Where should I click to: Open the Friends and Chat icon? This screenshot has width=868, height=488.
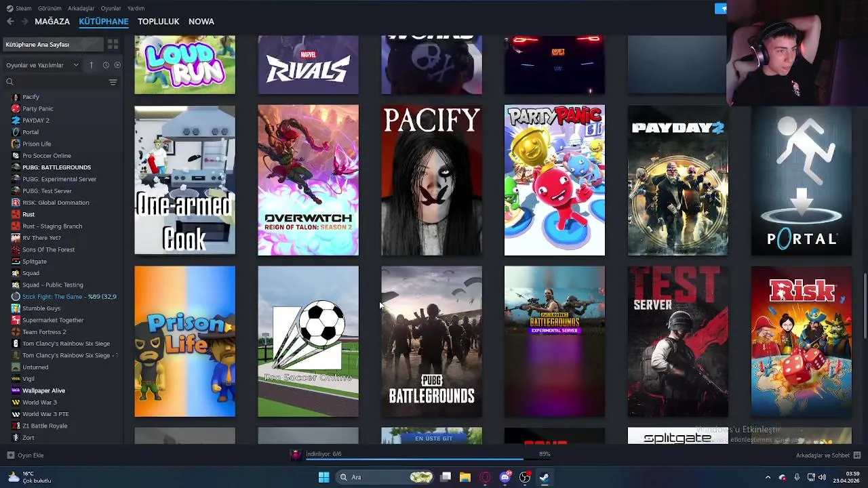coord(857,455)
